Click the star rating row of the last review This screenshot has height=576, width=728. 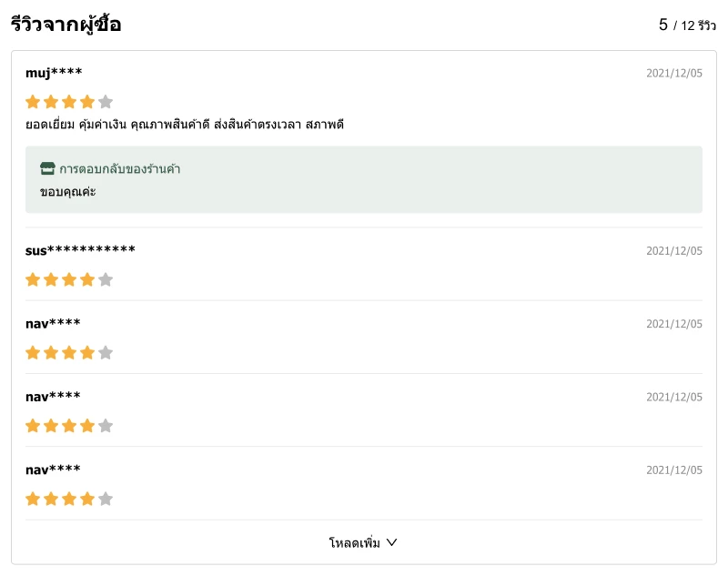click(69, 499)
